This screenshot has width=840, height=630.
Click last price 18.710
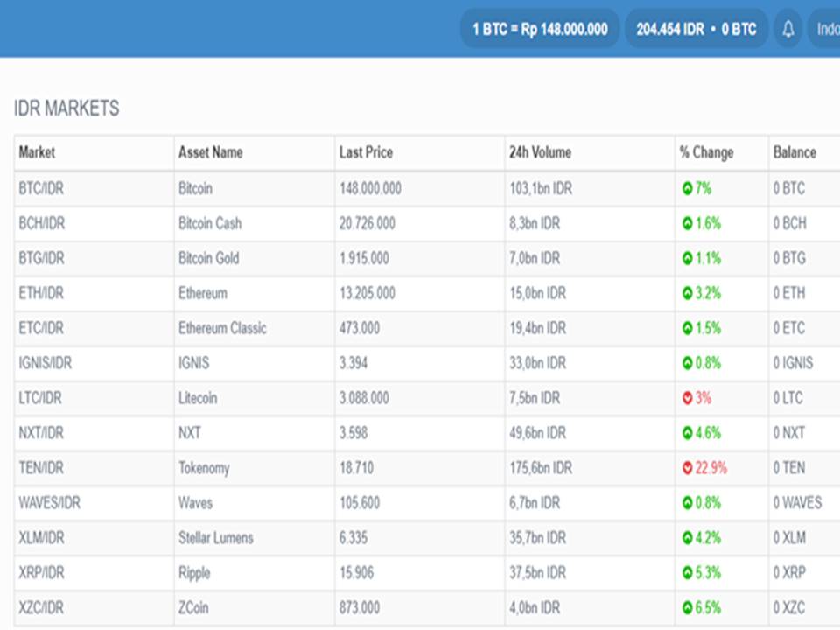356,468
